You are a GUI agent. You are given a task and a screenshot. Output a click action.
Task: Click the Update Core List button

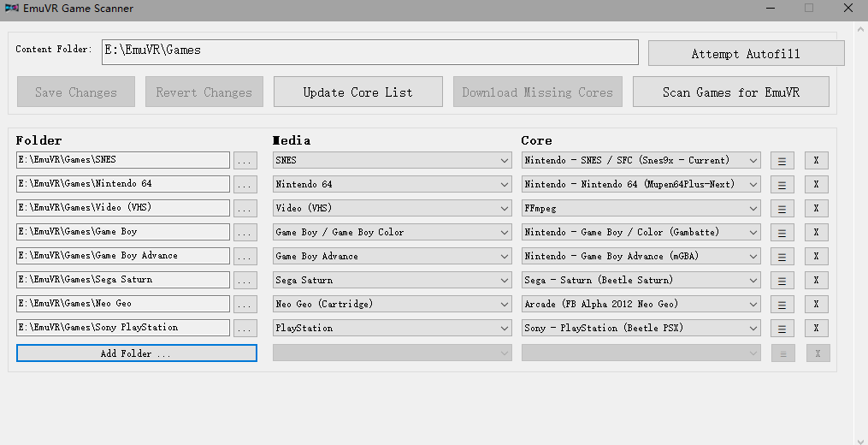point(357,92)
